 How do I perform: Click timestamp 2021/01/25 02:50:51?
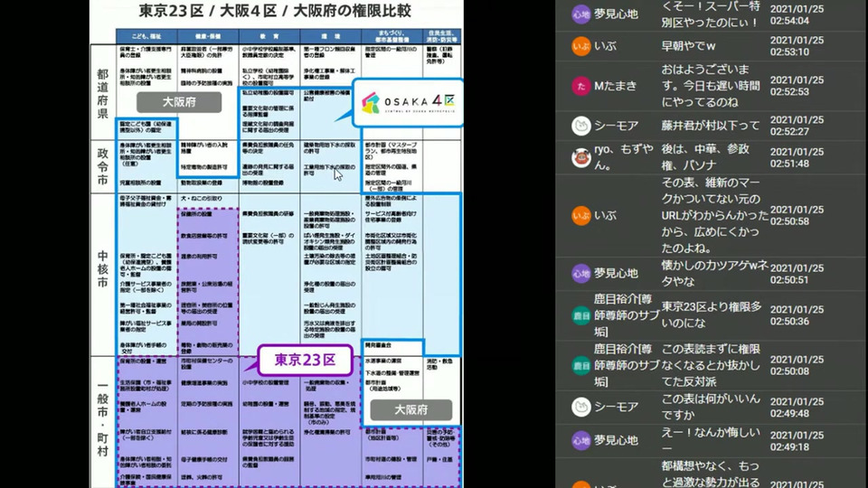(x=797, y=274)
